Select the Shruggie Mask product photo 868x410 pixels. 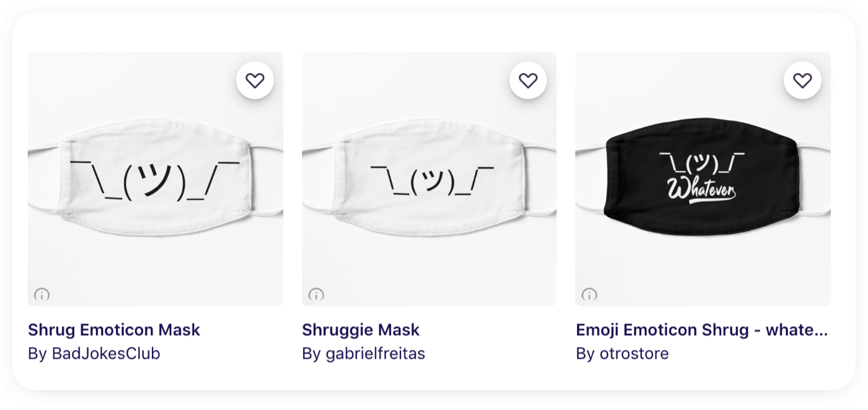429,180
